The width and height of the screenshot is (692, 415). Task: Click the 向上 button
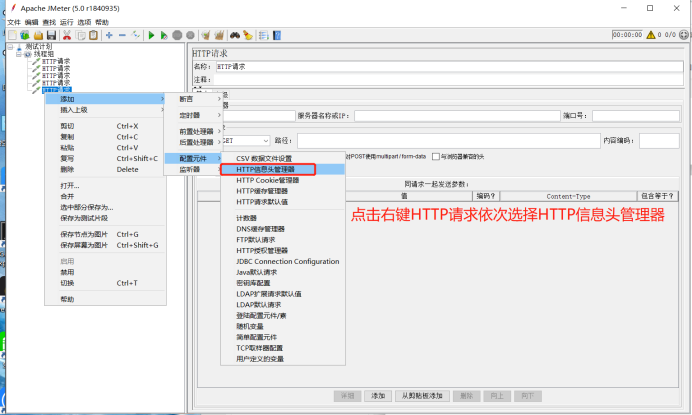click(497, 396)
